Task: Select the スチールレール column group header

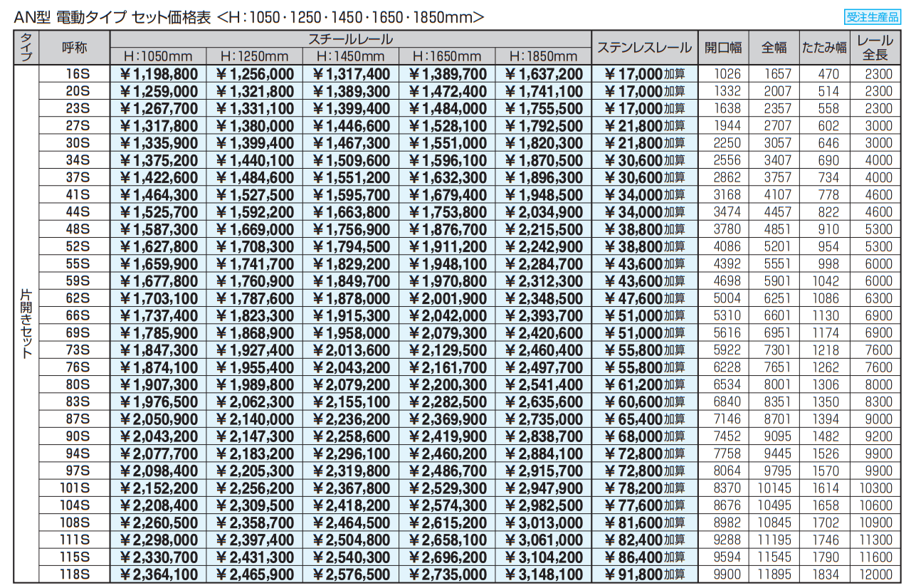Action: (x=351, y=40)
